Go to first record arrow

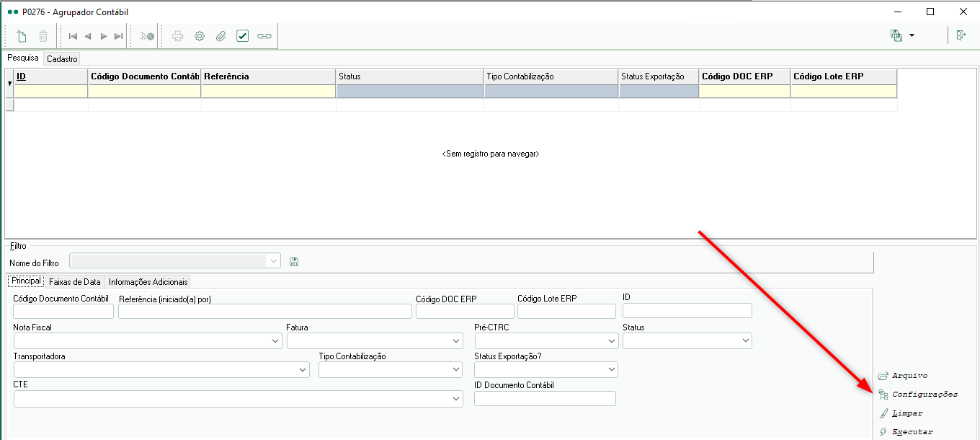click(73, 36)
